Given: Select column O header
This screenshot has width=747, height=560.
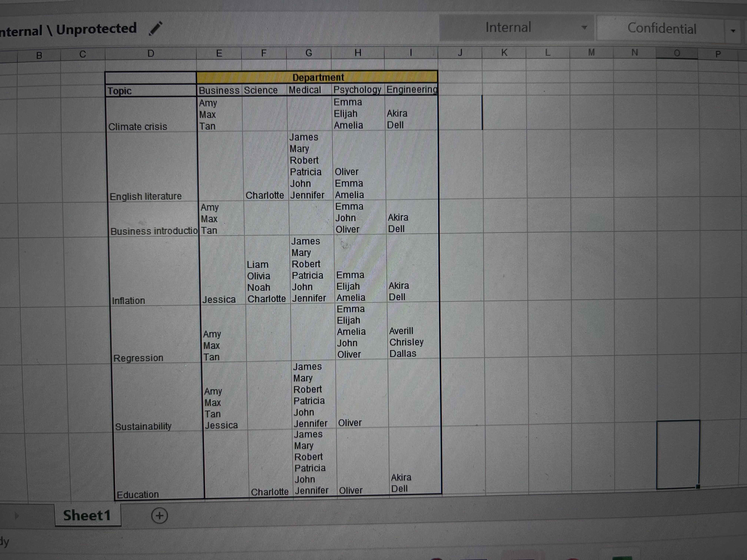Looking at the screenshot, I should coord(677,53).
